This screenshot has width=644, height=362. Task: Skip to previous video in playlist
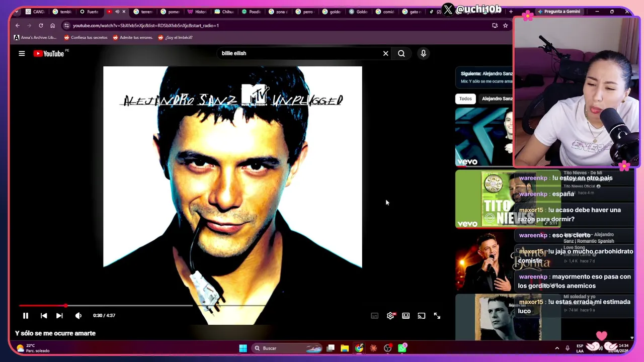point(44,316)
